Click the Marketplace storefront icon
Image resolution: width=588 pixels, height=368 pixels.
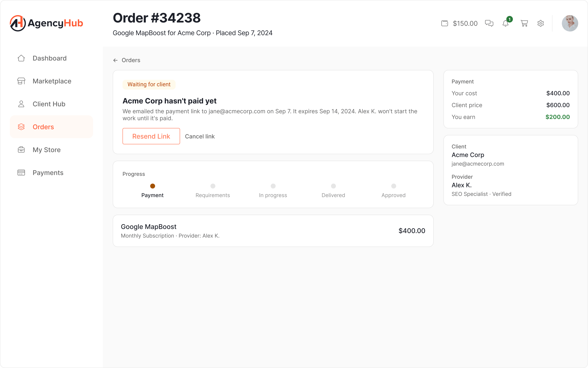point(21,81)
